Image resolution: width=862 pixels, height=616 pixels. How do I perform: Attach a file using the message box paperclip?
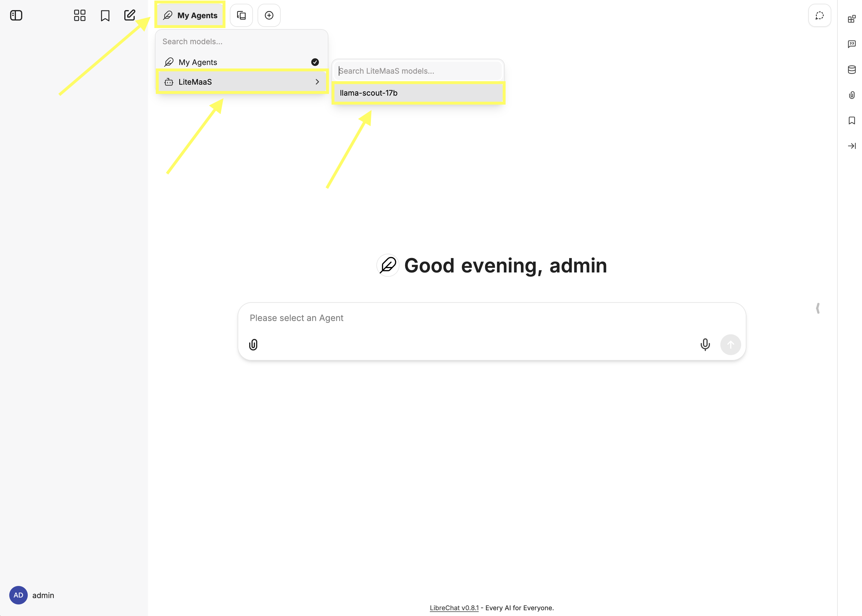click(x=253, y=344)
